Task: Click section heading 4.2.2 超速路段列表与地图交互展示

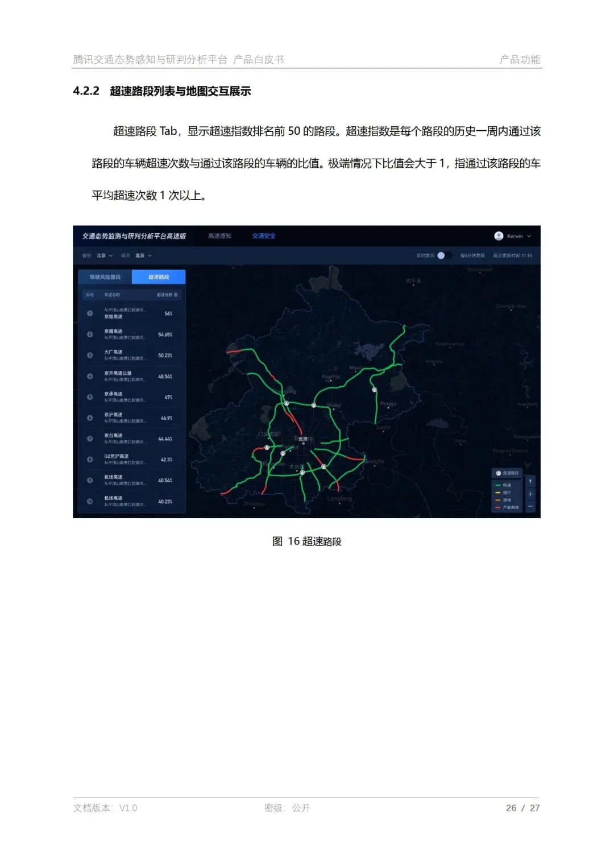Action: (162, 91)
